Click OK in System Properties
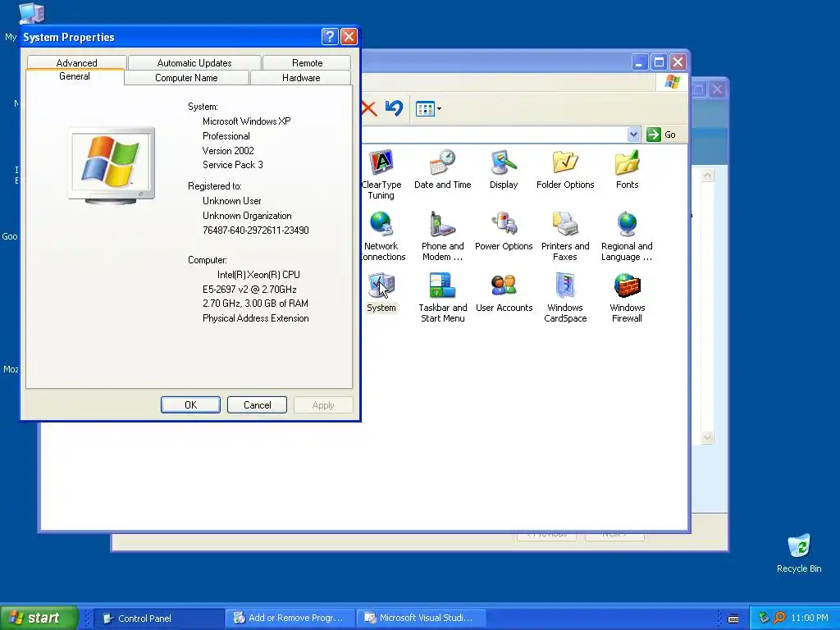Image resolution: width=840 pixels, height=630 pixels. pos(190,405)
